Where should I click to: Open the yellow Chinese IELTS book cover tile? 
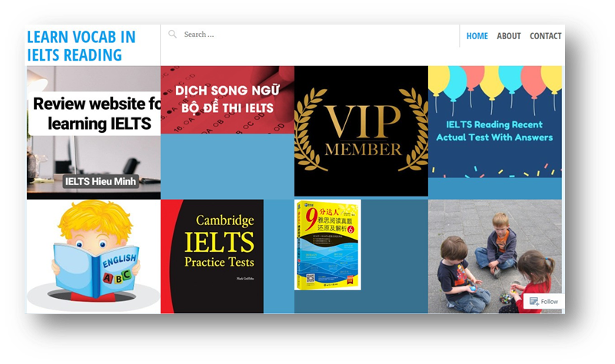(x=328, y=245)
